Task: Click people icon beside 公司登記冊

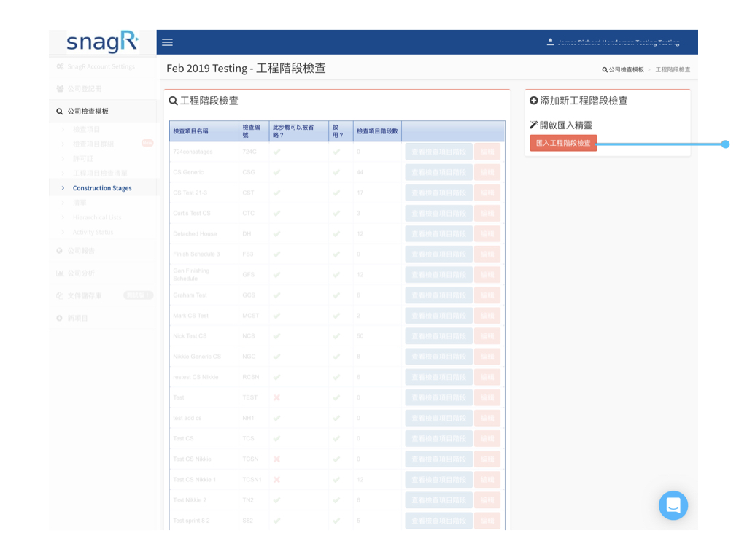Action: click(x=60, y=88)
